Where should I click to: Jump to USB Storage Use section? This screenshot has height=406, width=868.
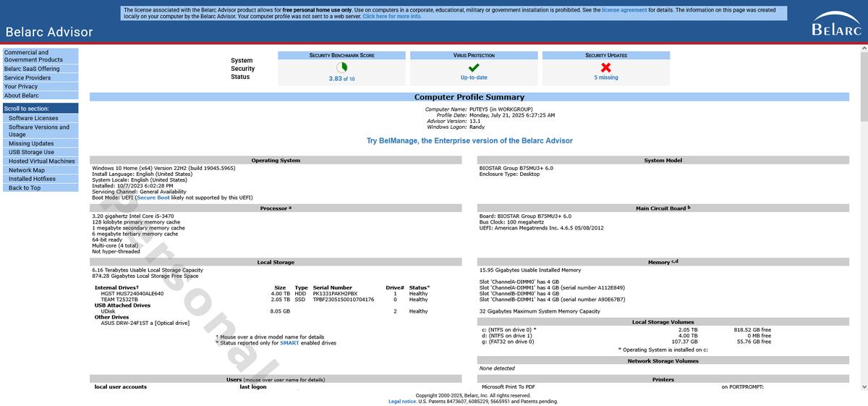[x=41, y=152]
